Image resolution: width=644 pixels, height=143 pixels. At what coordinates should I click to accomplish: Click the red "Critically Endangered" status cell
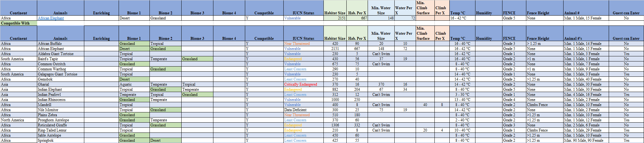pyautogui.click(x=301, y=84)
